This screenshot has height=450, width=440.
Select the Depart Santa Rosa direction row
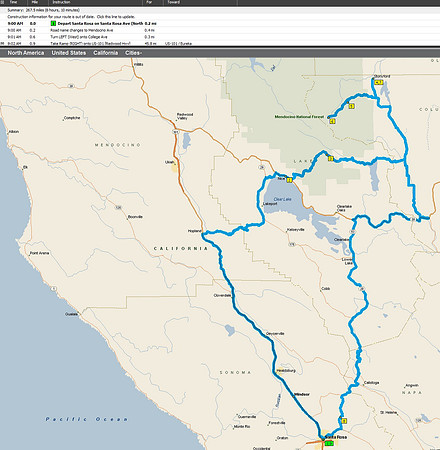click(x=220, y=24)
